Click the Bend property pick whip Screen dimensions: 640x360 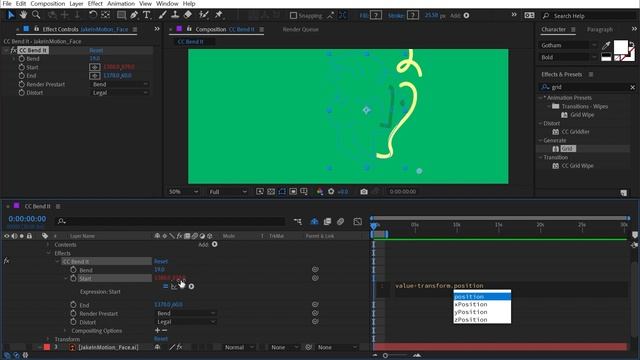(315, 269)
